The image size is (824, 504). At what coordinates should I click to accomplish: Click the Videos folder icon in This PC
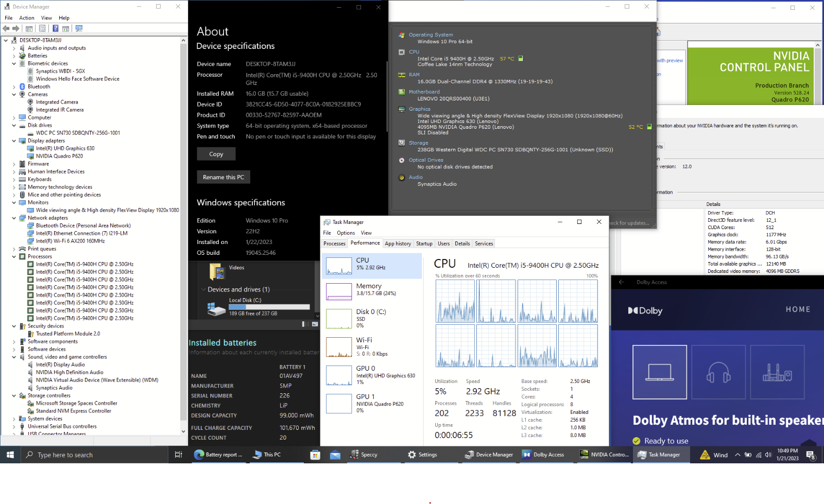pos(217,271)
